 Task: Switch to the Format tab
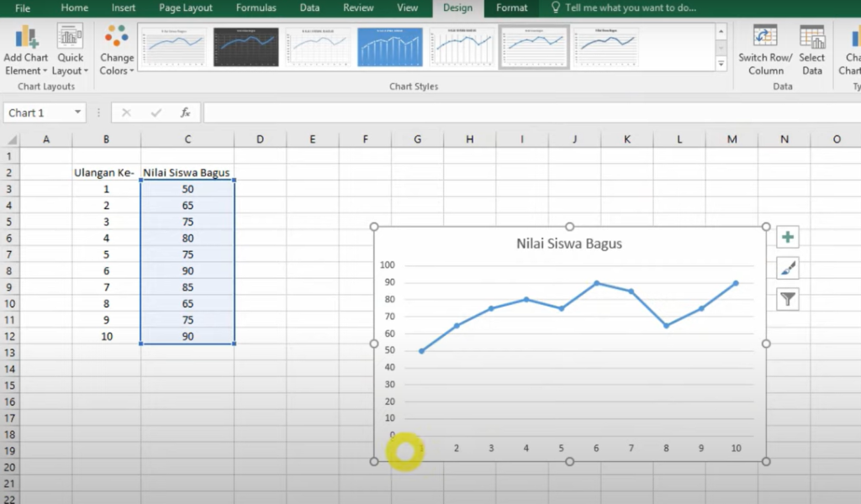point(511,8)
